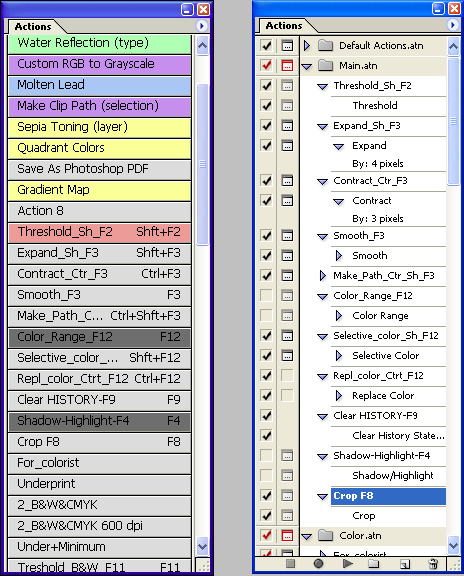The height and width of the screenshot is (576, 464).
Task: Enable the Shadow-Highlight-F4 action checkbox
Action: coord(266,456)
